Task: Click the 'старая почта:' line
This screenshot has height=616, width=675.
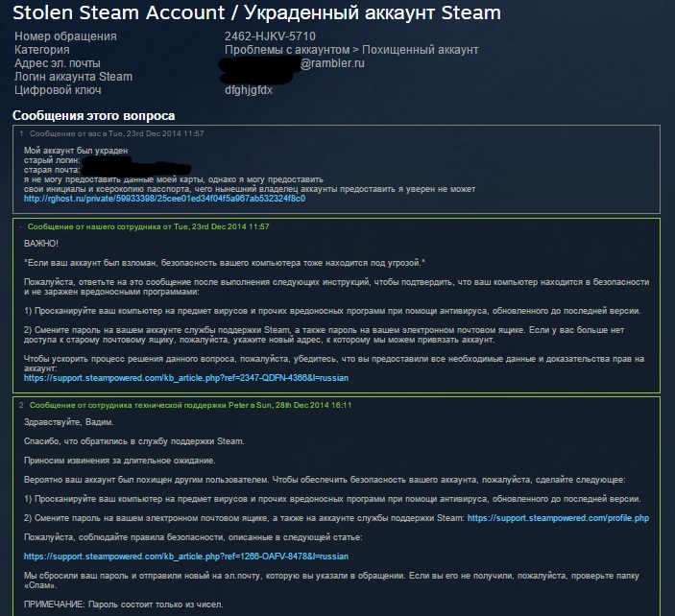Action: point(52,170)
